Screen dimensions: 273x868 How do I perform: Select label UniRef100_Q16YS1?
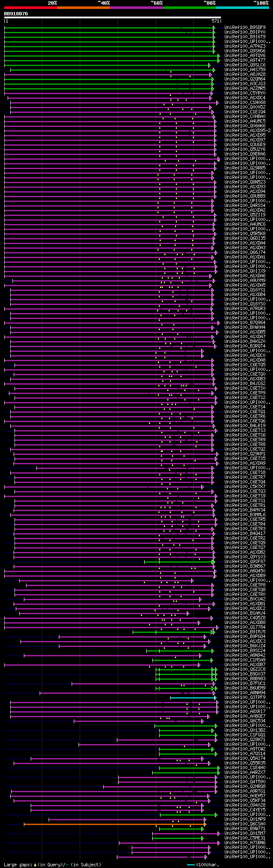click(x=245, y=290)
